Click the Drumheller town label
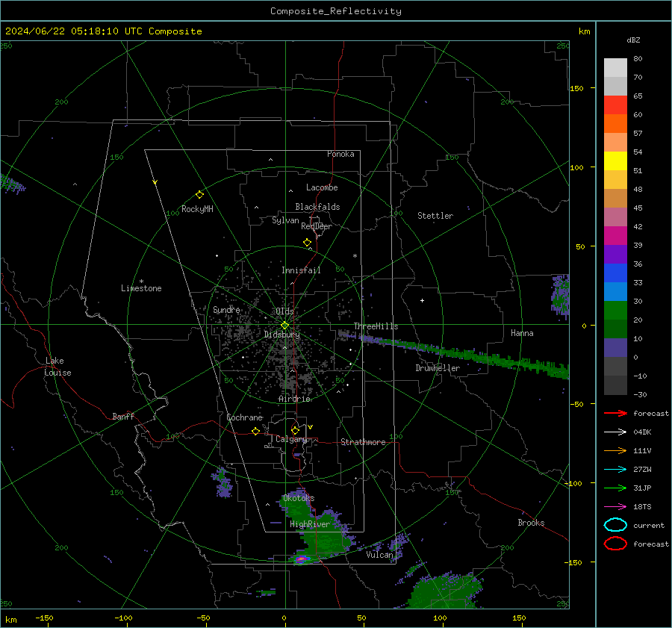Image resolution: width=672 pixels, height=628 pixels. 438,368
